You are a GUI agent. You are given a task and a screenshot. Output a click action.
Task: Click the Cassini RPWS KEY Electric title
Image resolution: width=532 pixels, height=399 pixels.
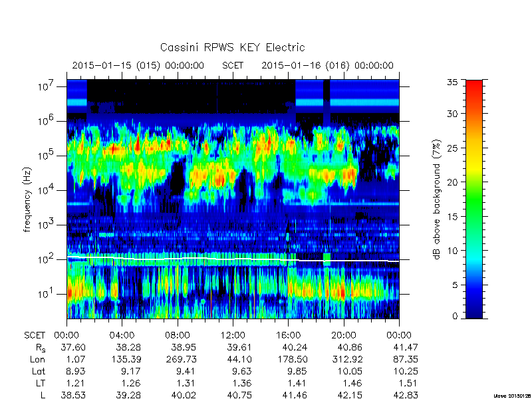pyautogui.click(x=232, y=47)
